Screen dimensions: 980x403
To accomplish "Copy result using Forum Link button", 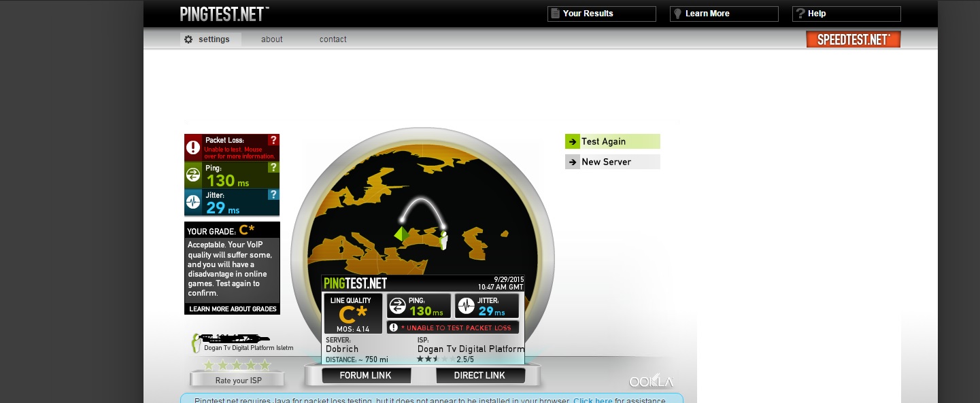I will pos(366,375).
